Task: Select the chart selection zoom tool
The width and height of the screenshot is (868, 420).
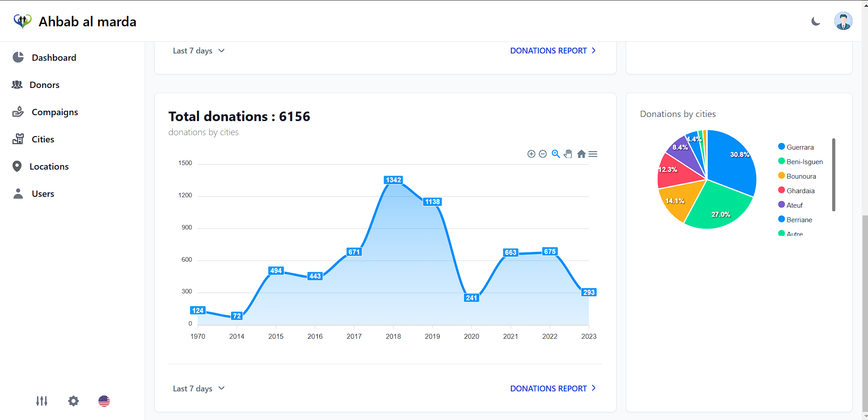Action: click(555, 154)
